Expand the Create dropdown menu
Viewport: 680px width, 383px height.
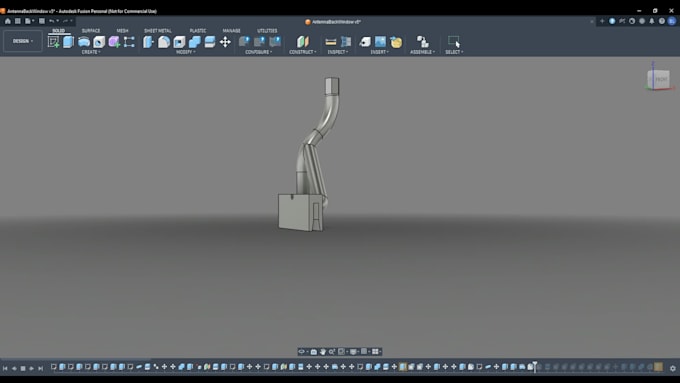[91, 52]
